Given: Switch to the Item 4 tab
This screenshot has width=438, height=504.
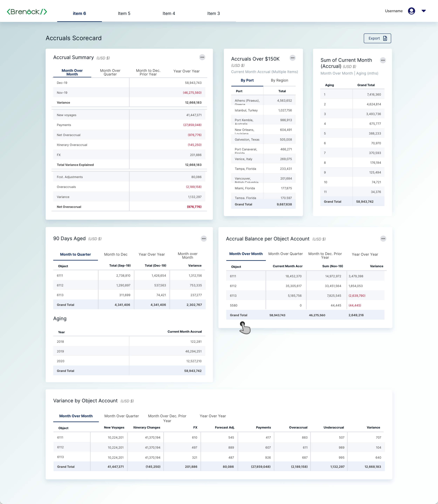Looking at the screenshot, I should [169, 13].
